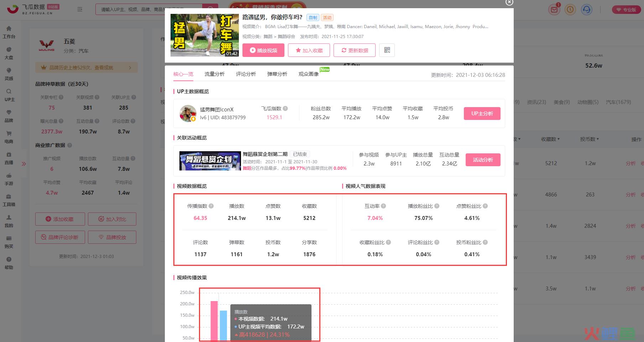The image size is (644, 342).
Task: Open the 工具箱 sidebar icon
Action: (9, 196)
